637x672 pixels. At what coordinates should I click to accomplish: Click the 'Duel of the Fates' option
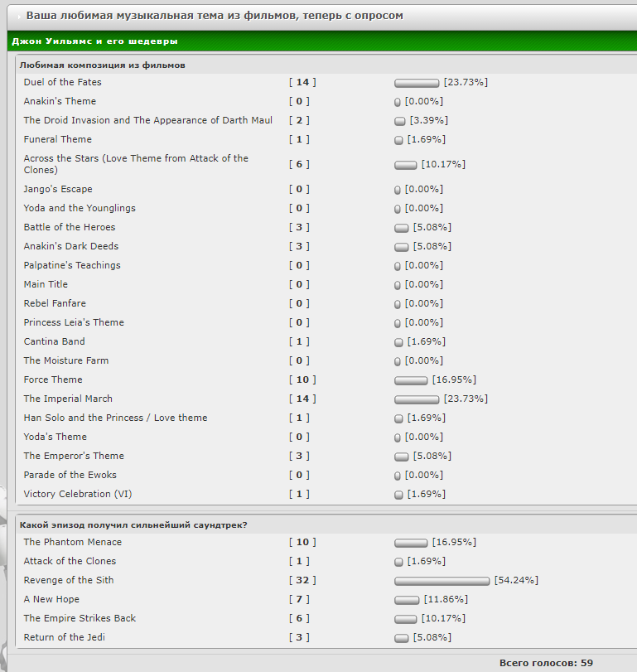click(63, 82)
